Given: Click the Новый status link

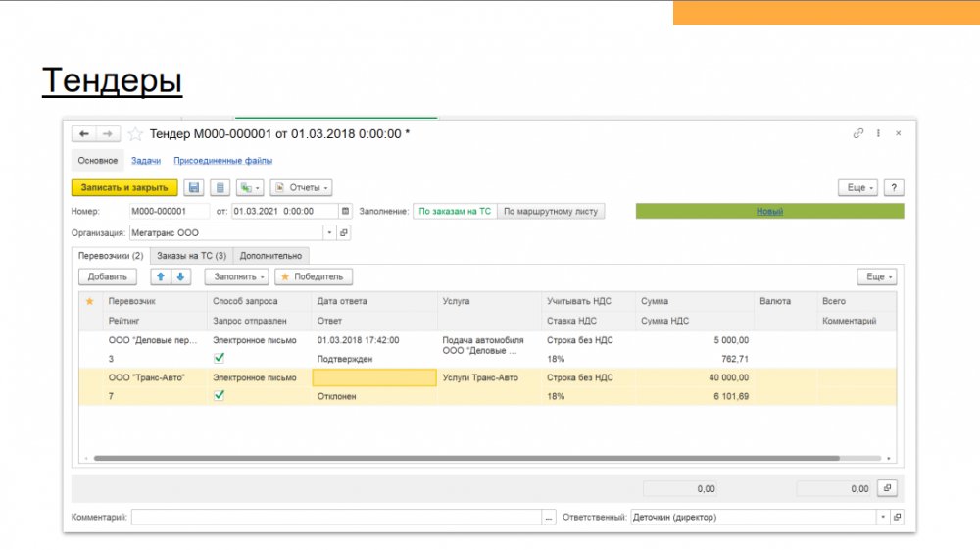Looking at the screenshot, I should click(769, 211).
